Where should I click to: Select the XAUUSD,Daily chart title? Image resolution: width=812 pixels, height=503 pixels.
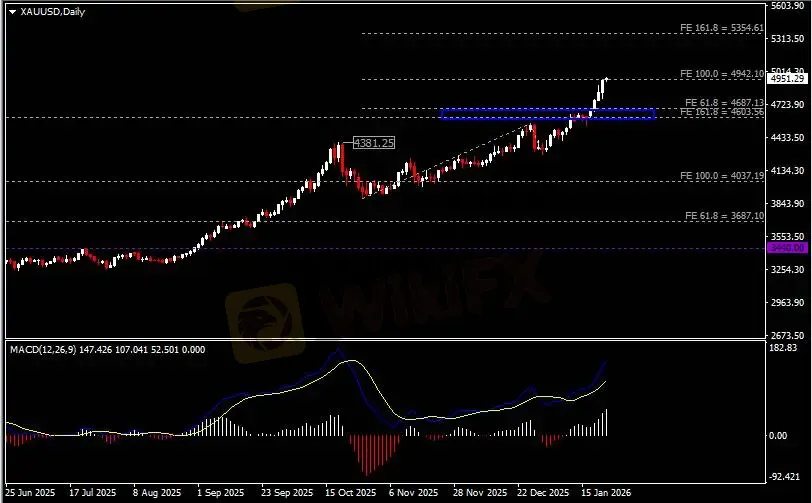tap(52, 11)
